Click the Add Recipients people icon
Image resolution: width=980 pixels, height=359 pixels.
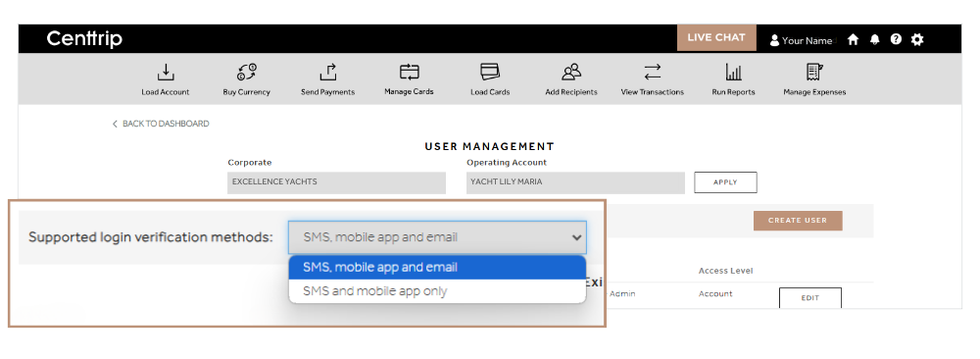571,72
